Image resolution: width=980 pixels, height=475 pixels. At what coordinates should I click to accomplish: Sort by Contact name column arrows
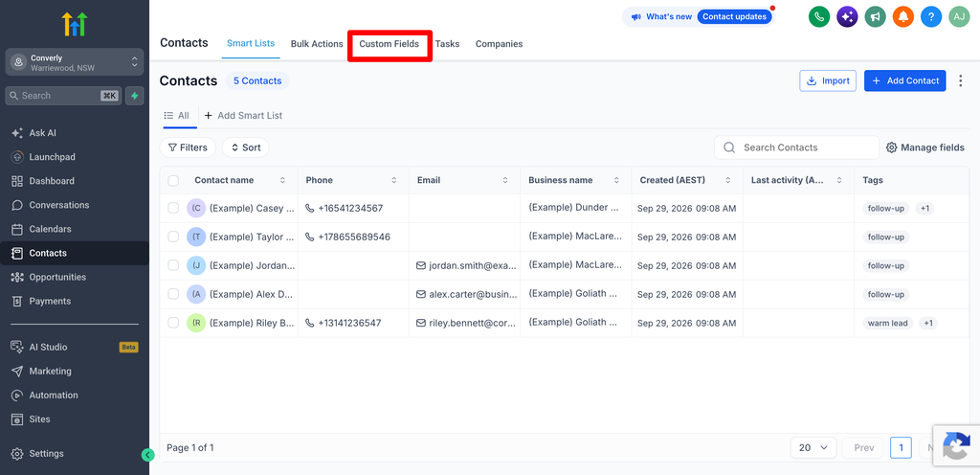[282, 180]
